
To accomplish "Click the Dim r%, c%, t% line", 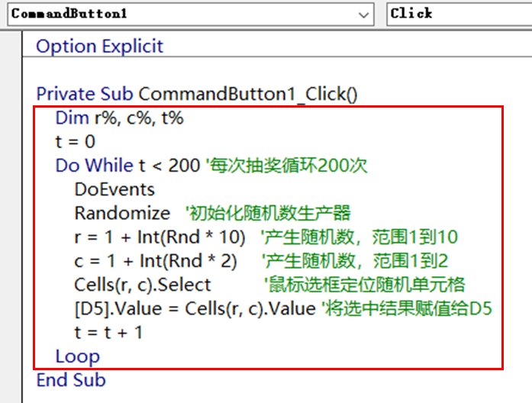I will 119,118.
